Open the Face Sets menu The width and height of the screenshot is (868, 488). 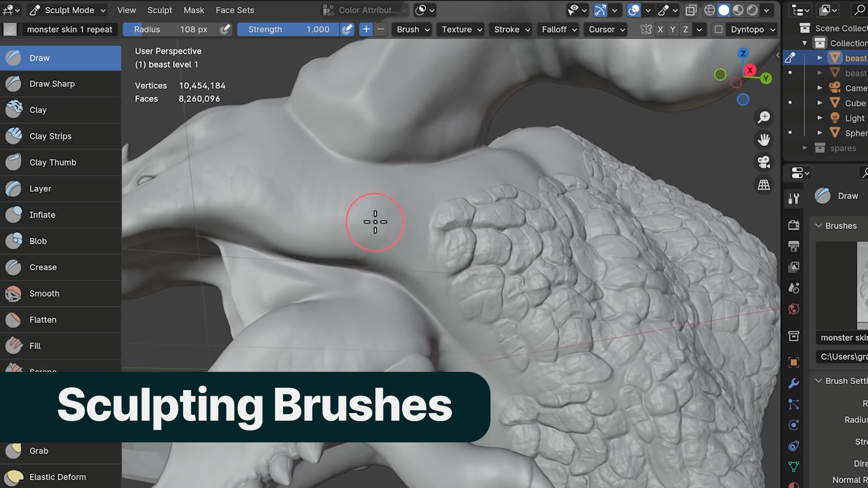235,10
